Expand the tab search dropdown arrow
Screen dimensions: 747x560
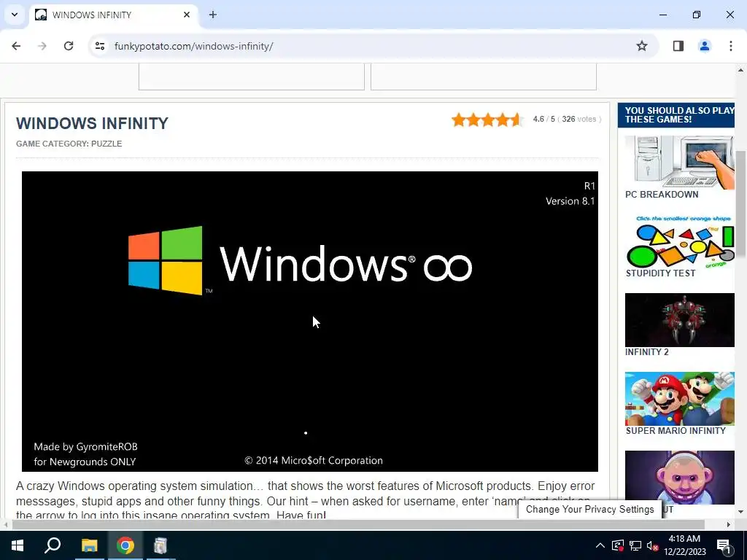tap(15, 15)
